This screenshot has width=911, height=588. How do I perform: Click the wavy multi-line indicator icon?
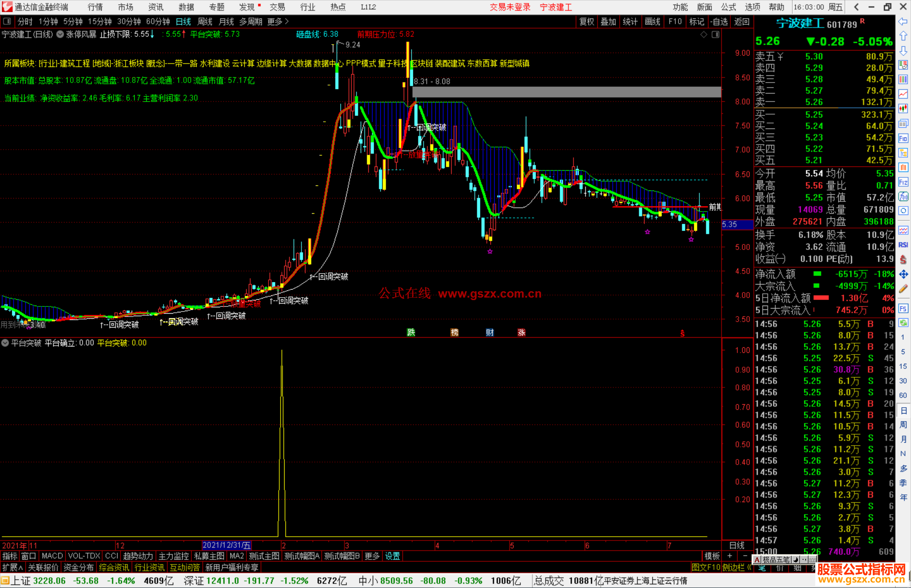(x=903, y=230)
